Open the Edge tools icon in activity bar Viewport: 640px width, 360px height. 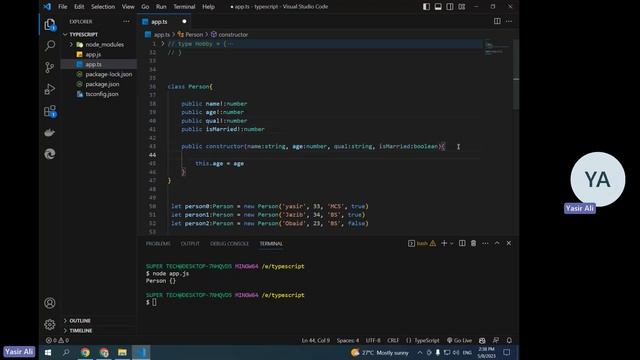(x=49, y=154)
